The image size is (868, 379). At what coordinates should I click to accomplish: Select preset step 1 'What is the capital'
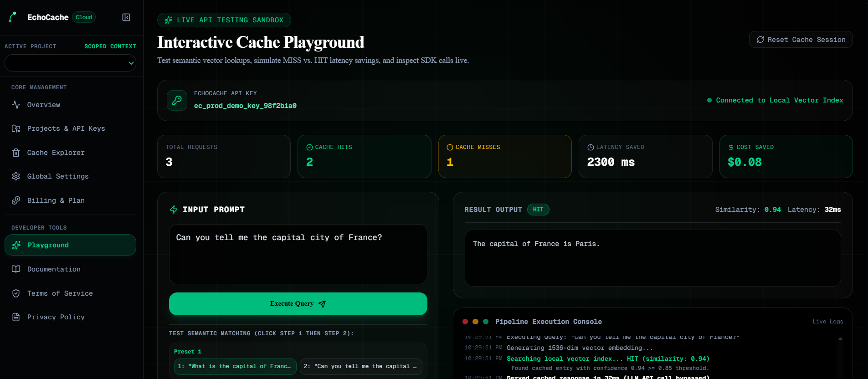[235, 366]
